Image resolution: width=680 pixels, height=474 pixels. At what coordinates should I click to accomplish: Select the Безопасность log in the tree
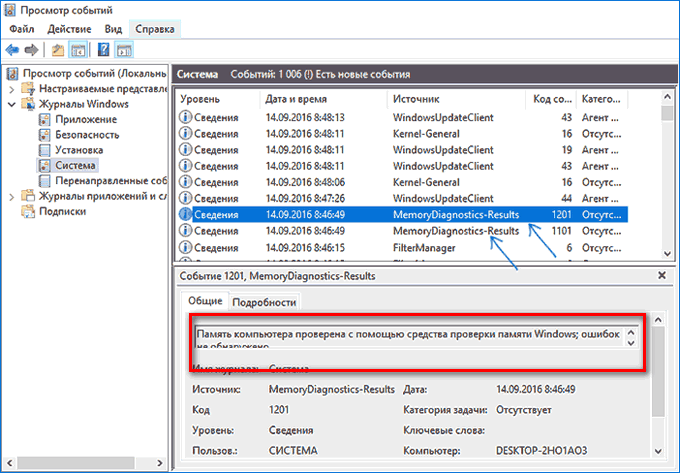(x=86, y=134)
